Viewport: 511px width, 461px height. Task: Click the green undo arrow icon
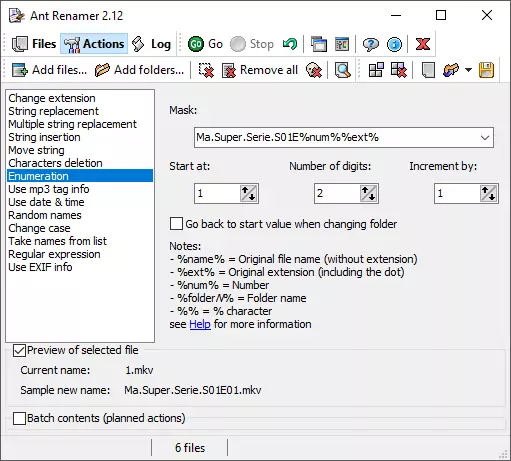click(x=289, y=44)
